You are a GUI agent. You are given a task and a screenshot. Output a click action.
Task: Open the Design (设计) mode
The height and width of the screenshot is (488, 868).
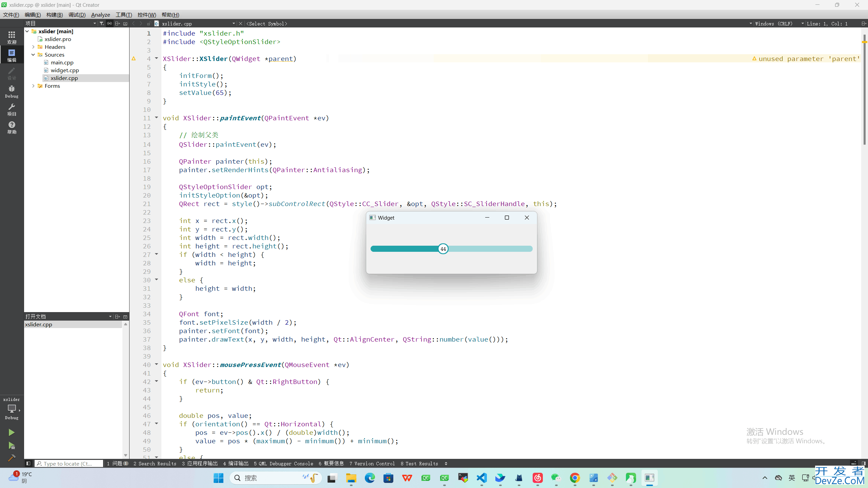point(12,73)
